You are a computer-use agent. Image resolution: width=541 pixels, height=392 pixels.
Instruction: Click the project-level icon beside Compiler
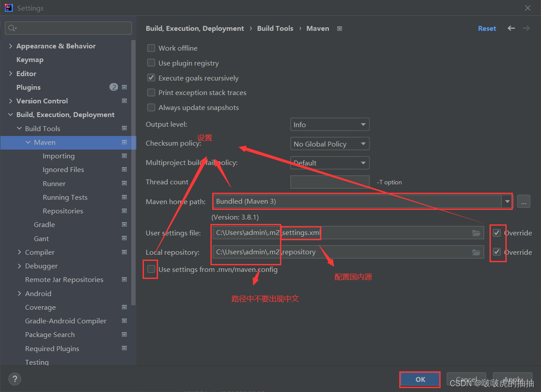(124, 252)
